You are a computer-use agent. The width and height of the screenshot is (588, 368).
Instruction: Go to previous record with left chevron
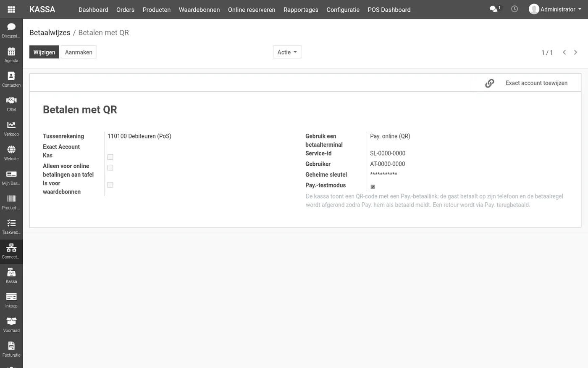(x=564, y=52)
